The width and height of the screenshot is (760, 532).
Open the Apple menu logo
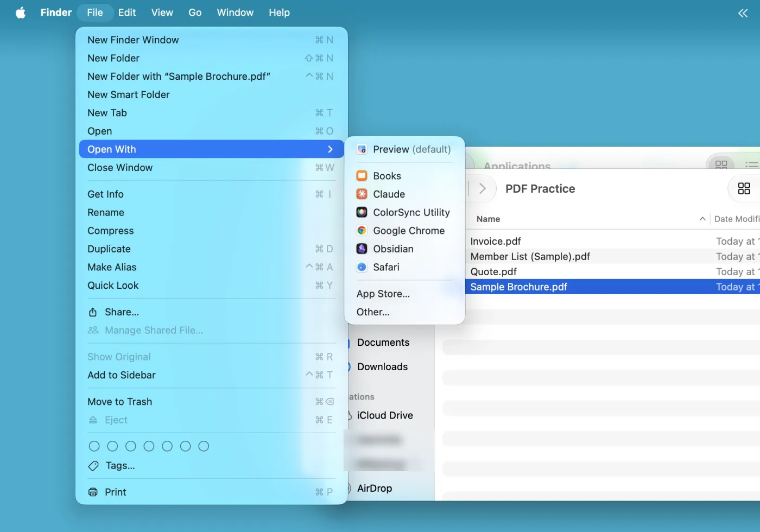(21, 12)
